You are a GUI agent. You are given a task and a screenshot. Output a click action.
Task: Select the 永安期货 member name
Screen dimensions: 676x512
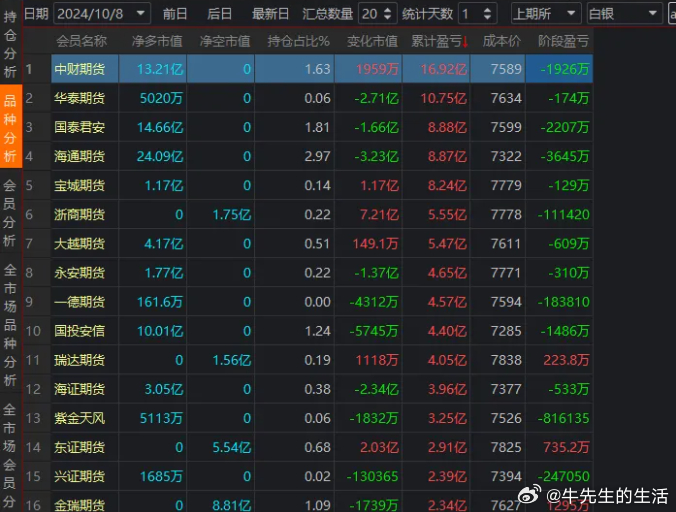79,273
